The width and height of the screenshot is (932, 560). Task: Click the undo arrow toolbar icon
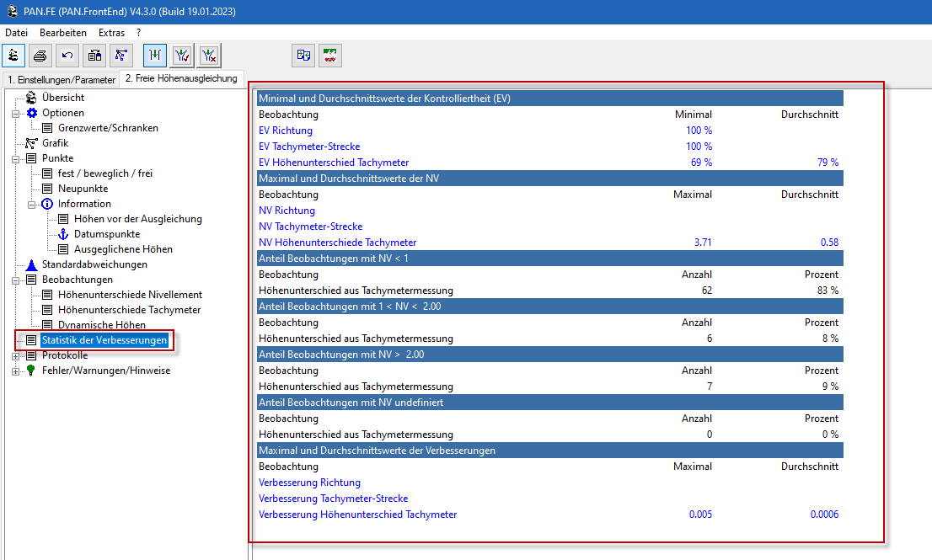pos(67,56)
